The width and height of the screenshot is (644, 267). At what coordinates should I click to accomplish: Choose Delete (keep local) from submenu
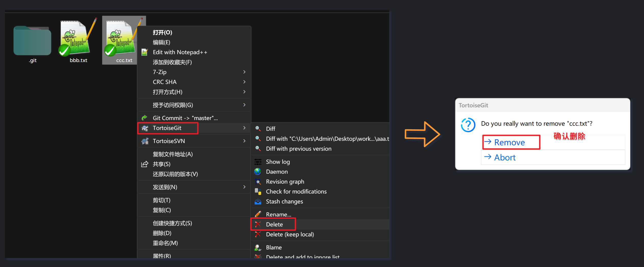point(290,234)
